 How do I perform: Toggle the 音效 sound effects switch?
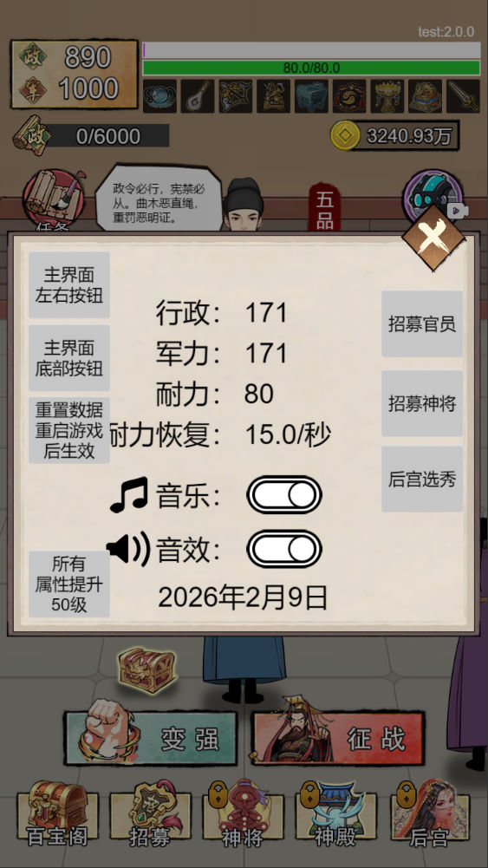coord(283,549)
